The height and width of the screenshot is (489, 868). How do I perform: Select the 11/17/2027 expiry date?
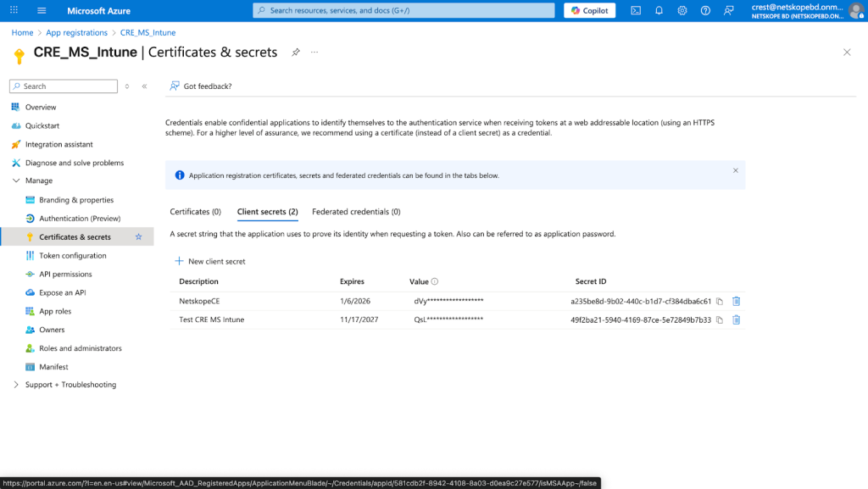pos(359,320)
